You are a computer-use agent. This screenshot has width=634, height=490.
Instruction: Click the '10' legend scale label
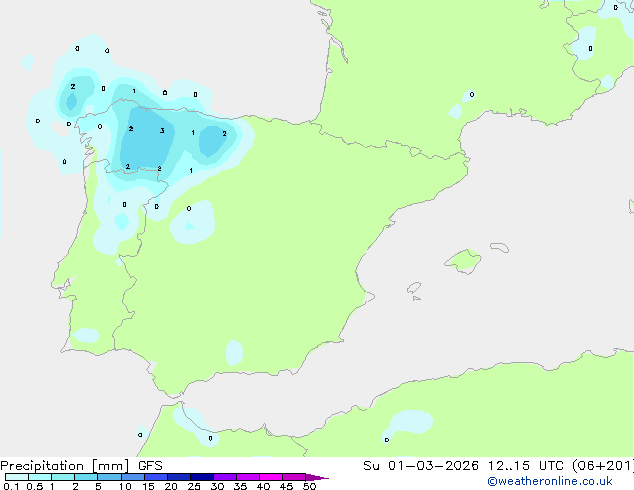(125, 486)
